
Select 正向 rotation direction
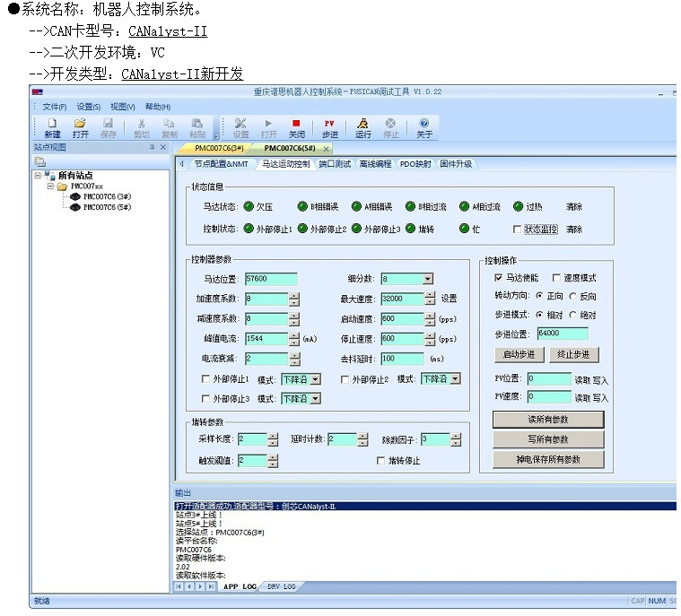tap(539, 296)
